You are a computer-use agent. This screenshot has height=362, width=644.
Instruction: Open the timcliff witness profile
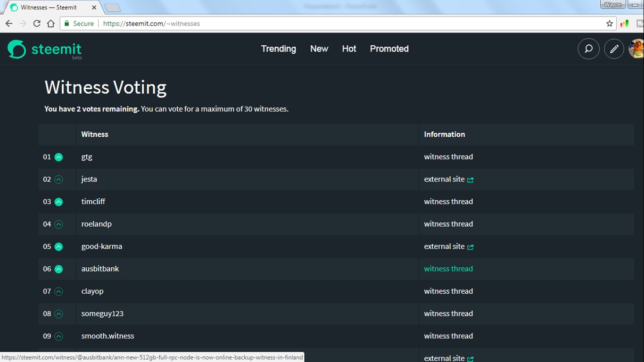click(93, 201)
